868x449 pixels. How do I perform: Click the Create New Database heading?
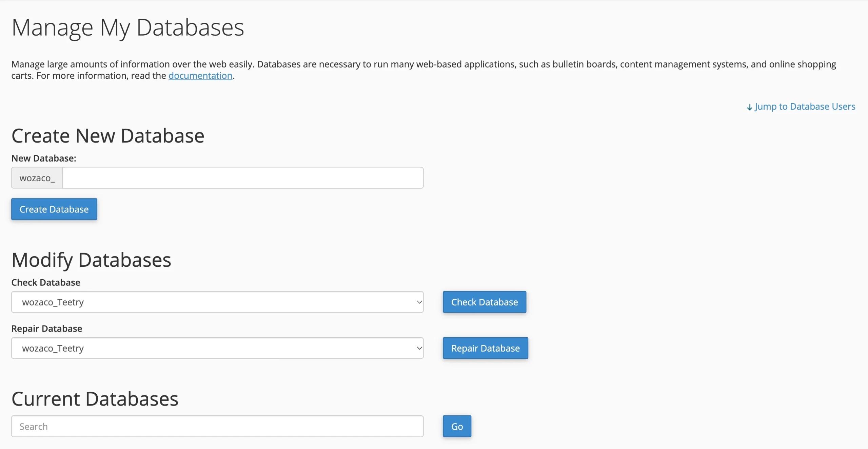pyautogui.click(x=108, y=136)
